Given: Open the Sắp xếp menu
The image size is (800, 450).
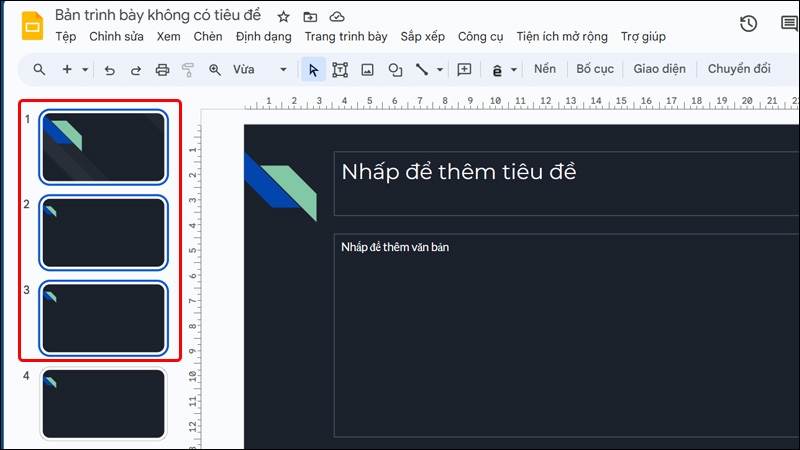Looking at the screenshot, I should coord(422,37).
